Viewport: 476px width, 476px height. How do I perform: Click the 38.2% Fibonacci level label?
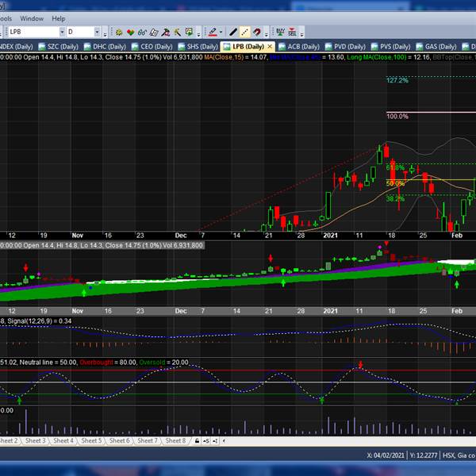pyautogui.click(x=395, y=199)
